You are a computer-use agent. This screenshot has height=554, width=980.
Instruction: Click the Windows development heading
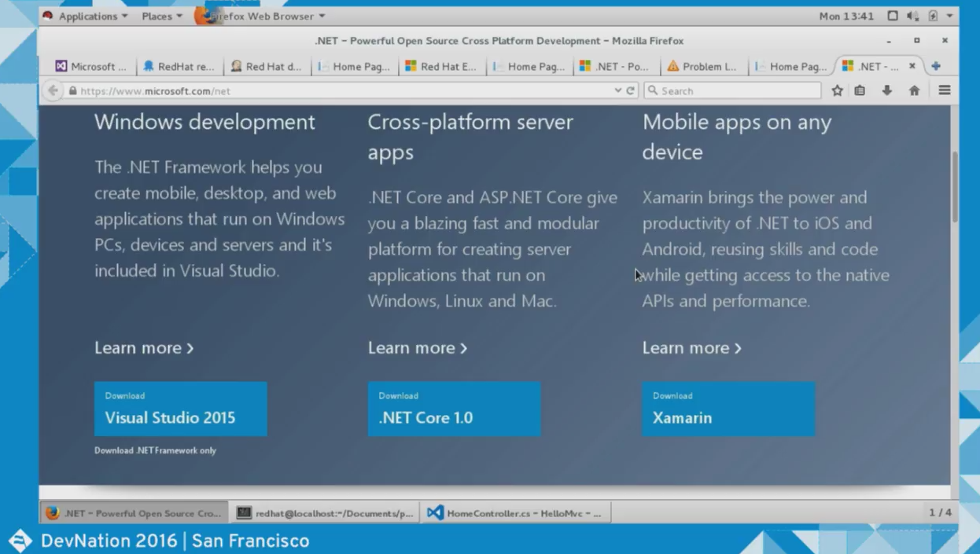coord(204,123)
